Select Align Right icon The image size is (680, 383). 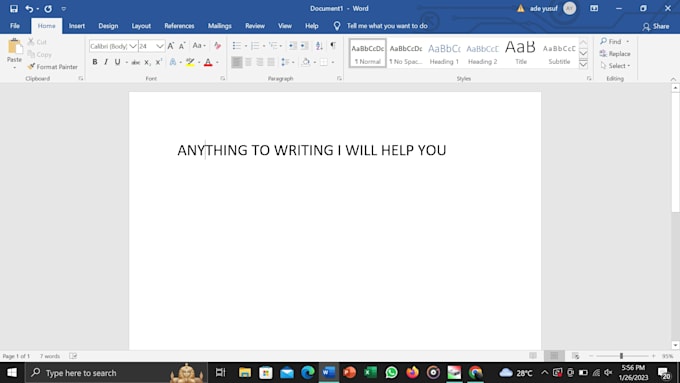click(259, 62)
